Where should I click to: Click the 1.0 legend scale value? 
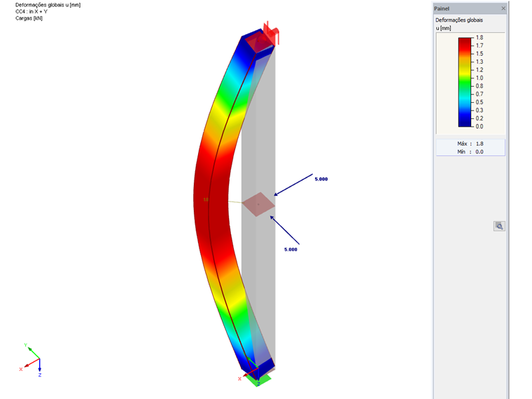point(479,78)
